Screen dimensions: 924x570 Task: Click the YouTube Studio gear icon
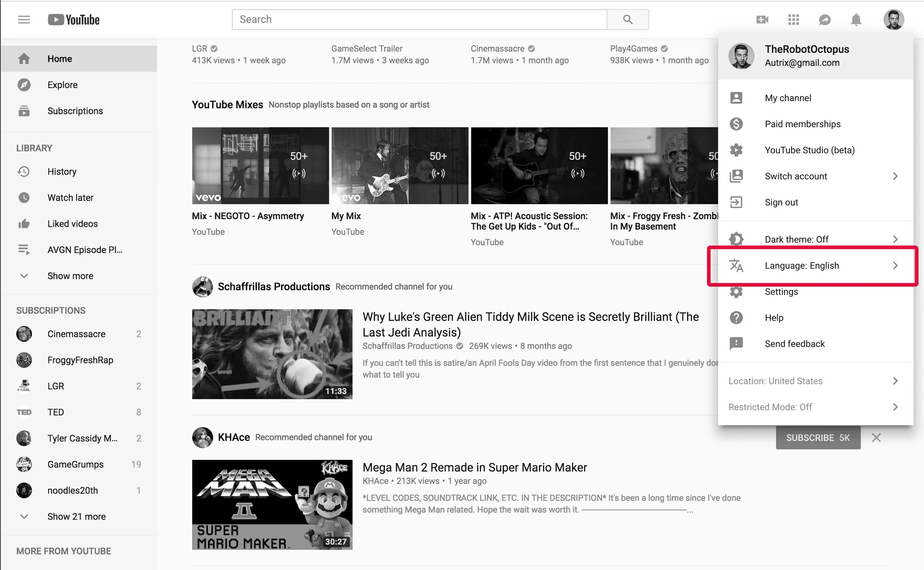[736, 150]
